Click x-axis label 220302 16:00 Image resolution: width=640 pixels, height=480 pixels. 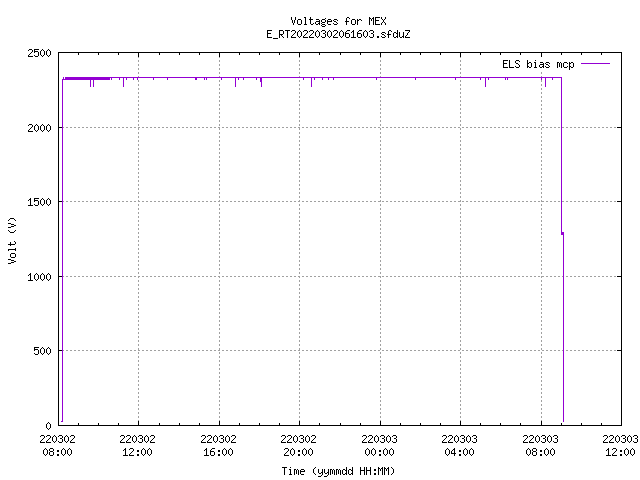click(218, 446)
